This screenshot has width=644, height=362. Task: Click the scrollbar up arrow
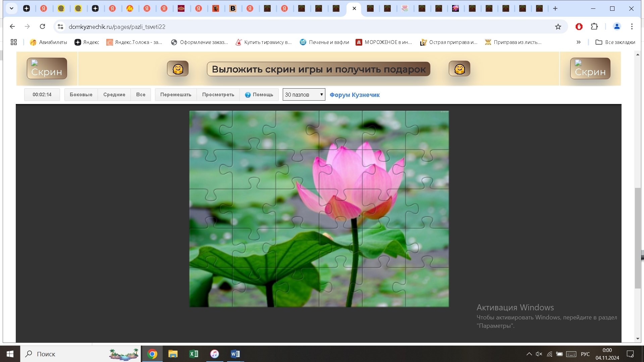click(638, 54)
